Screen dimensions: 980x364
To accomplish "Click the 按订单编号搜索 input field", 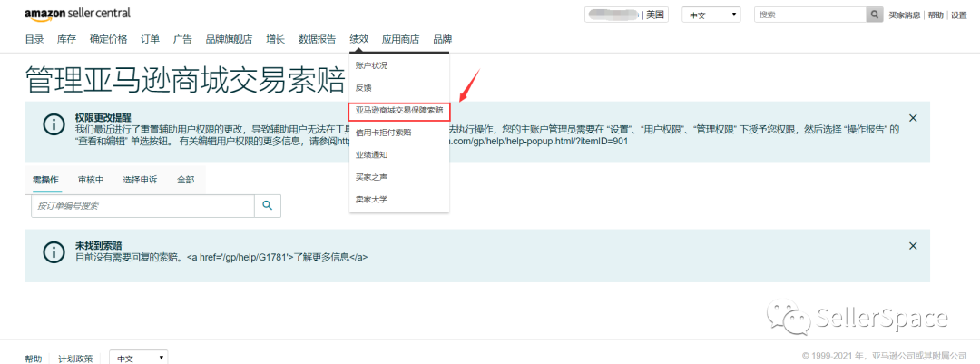I will point(142,206).
